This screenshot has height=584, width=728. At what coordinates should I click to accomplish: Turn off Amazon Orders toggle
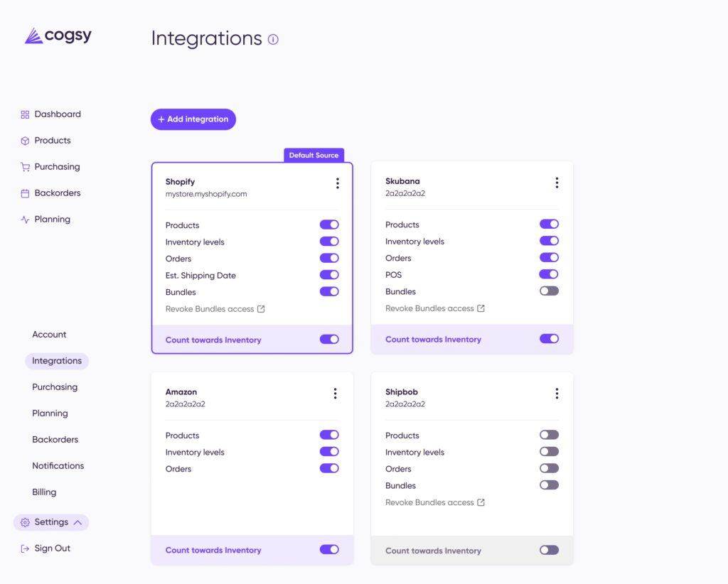(329, 468)
